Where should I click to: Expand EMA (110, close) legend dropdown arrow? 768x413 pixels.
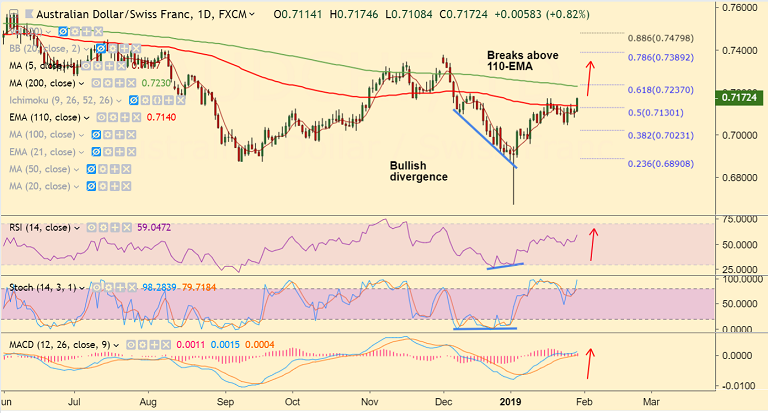pyautogui.click(x=87, y=118)
